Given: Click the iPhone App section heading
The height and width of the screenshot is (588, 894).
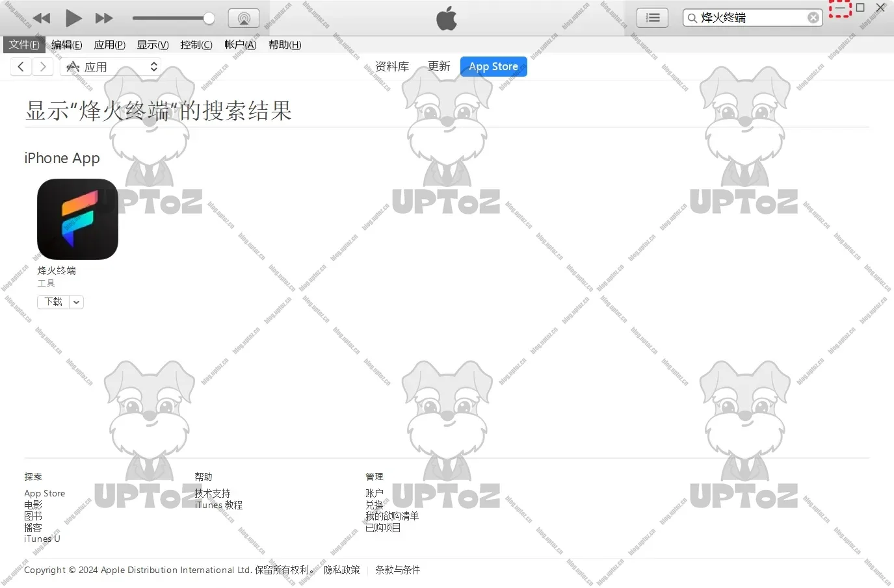Looking at the screenshot, I should (x=62, y=158).
